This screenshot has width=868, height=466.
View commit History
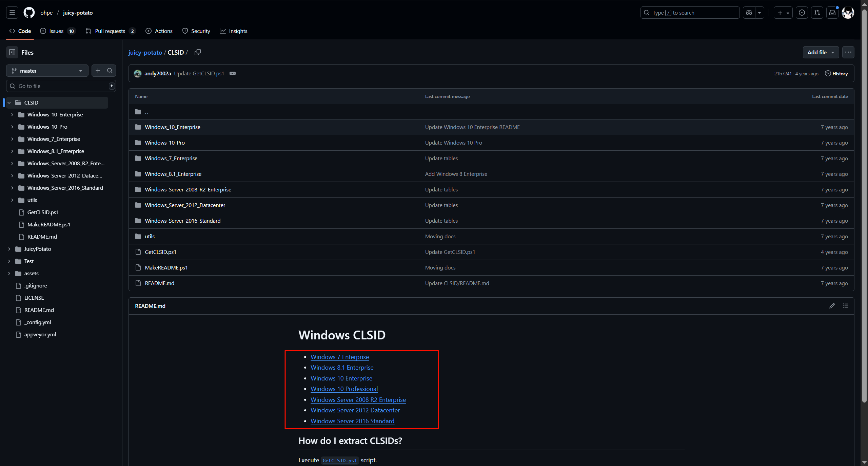click(x=836, y=74)
